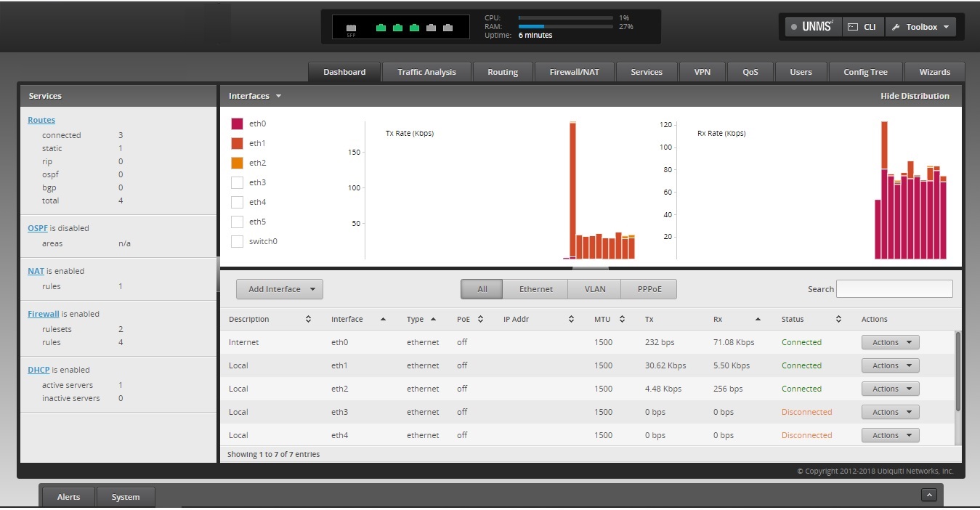This screenshot has width=980, height=510.
Task: Open the Traffic Analysis tab
Action: [x=426, y=72]
